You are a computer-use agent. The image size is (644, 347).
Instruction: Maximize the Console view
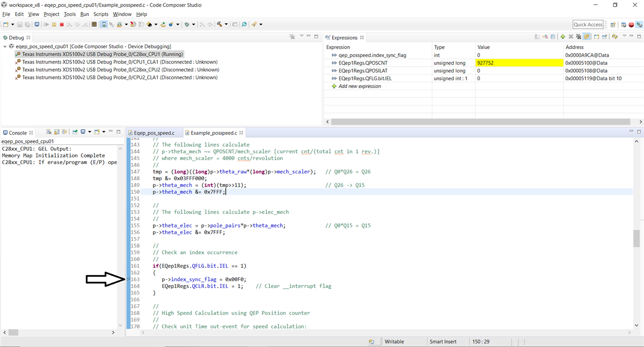pyautogui.click(x=118, y=132)
